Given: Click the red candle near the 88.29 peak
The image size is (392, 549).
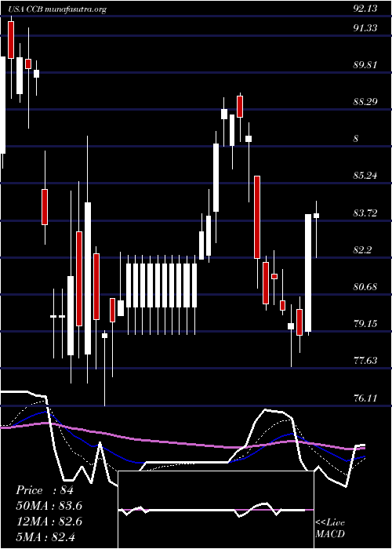Looking at the screenshot, I should pyautogui.click(x=240, y=107).
